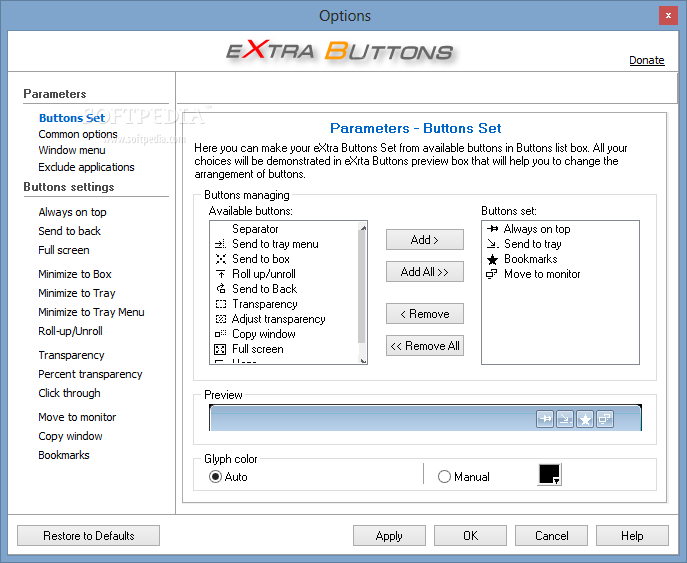Open Copy window settings in the sidebar
Image resolution: width=687 pixels, height=563 pixels.
click(70, 436)
